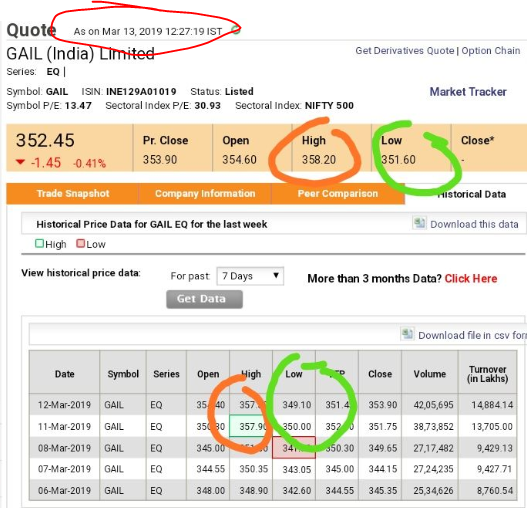The height and width of the screenshot is (508, 527).
Task: Open the Get Derivatives Quote link
Action: click(405, 51)
